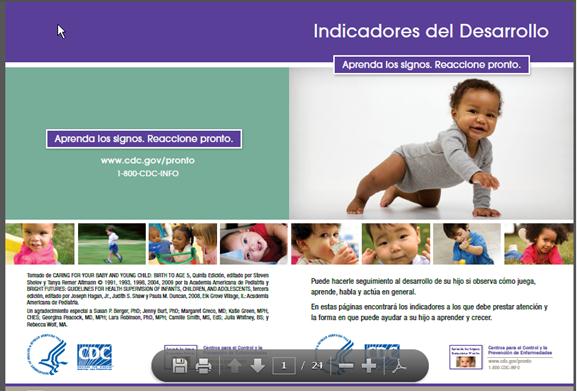Select the girl in pink scarf thumbnail
The image size is (577, 392).
pyautogui.click(x=40, y=244)
